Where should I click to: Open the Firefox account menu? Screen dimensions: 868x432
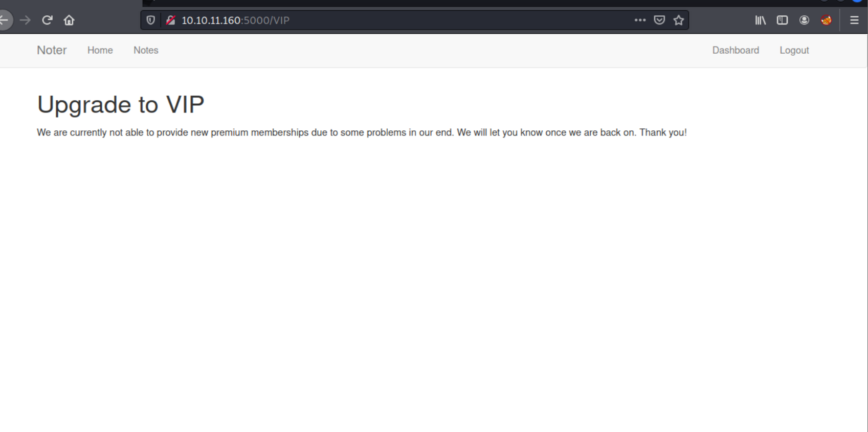point(804,20)
